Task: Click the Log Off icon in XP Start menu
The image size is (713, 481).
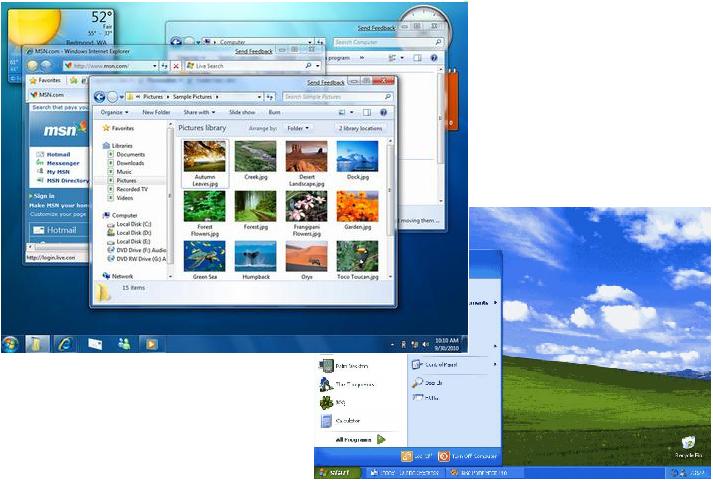Action: pyautogui.click(x=407, y=456)
